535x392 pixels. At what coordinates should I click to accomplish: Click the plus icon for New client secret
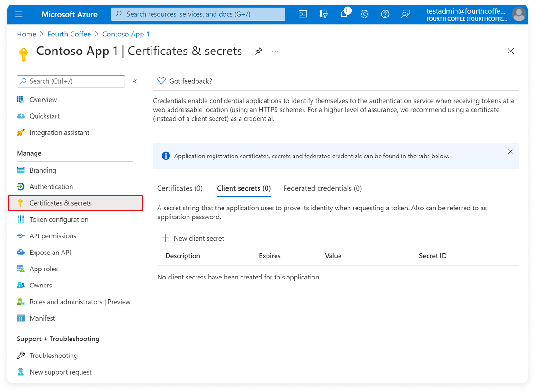[166, 238]
